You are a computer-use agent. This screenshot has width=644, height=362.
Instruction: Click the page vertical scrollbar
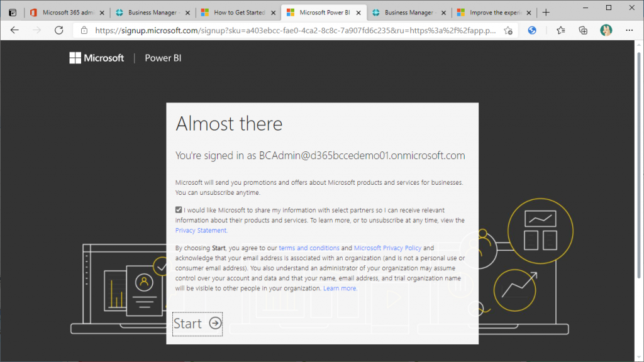pos(639,164)
